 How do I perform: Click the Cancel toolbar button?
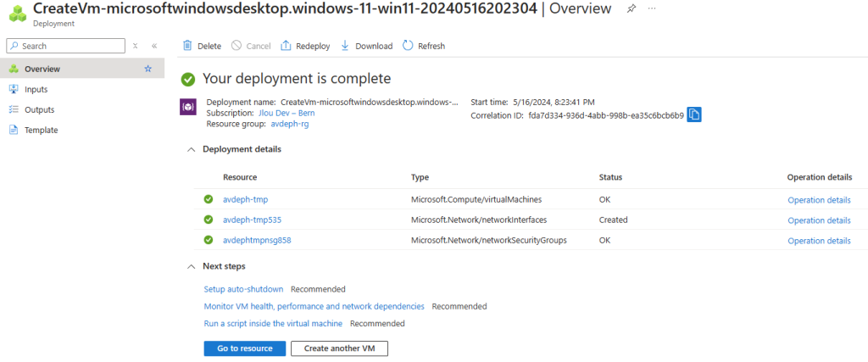pos(251,46)
